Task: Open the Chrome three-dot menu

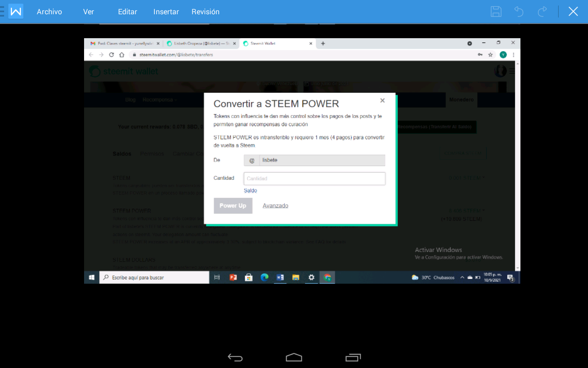Action: coord(514,54)
